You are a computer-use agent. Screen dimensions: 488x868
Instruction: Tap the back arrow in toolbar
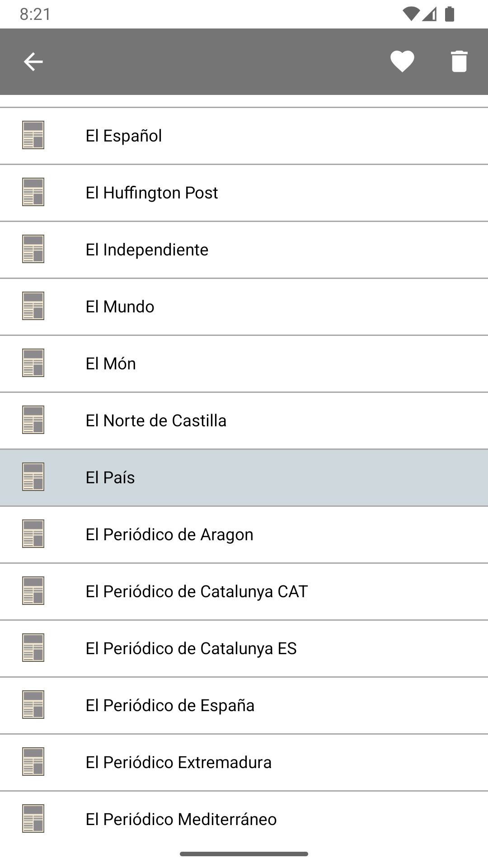pyautogui.click(x=33, y=61)
